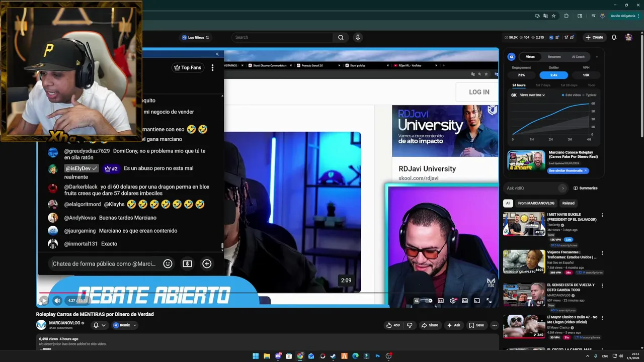
Task: Toggle the Typical chart legend
Action: pyautogui.click(x=590, y=95)
